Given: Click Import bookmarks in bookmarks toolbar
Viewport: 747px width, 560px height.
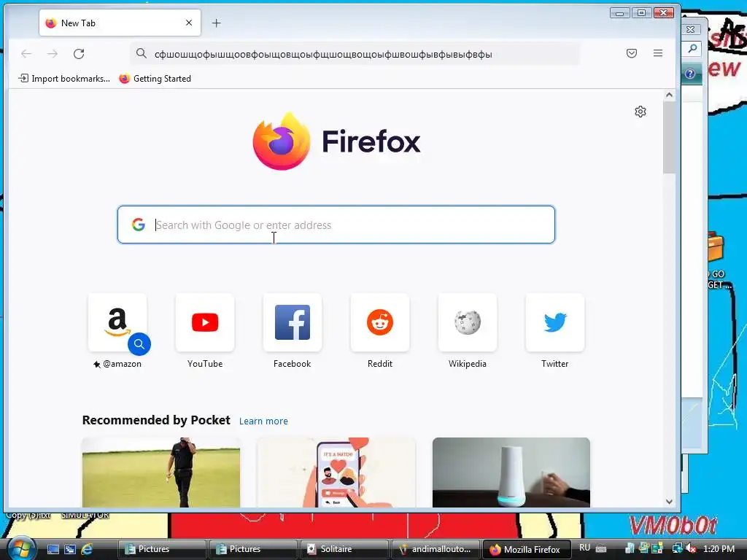Looking at the screenshot, I should click(x=64, y=79).
